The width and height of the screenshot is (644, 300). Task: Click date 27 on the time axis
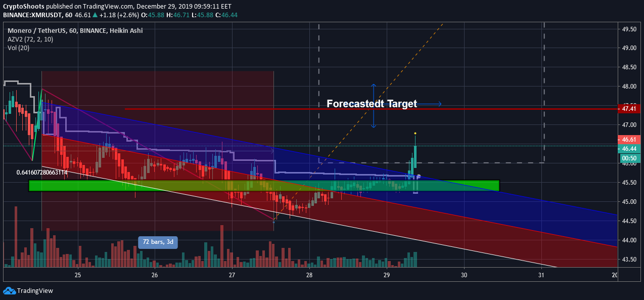coord(232,275)
